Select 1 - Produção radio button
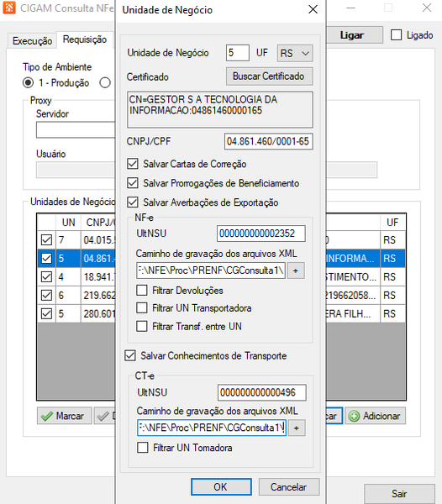The image size is (442, 504). point(28,83)
